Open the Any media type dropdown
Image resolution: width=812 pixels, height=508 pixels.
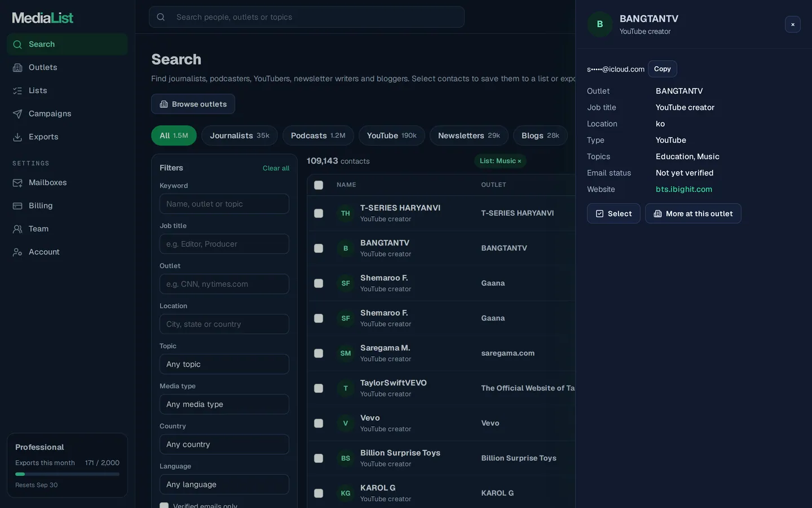tap(224, 404)
